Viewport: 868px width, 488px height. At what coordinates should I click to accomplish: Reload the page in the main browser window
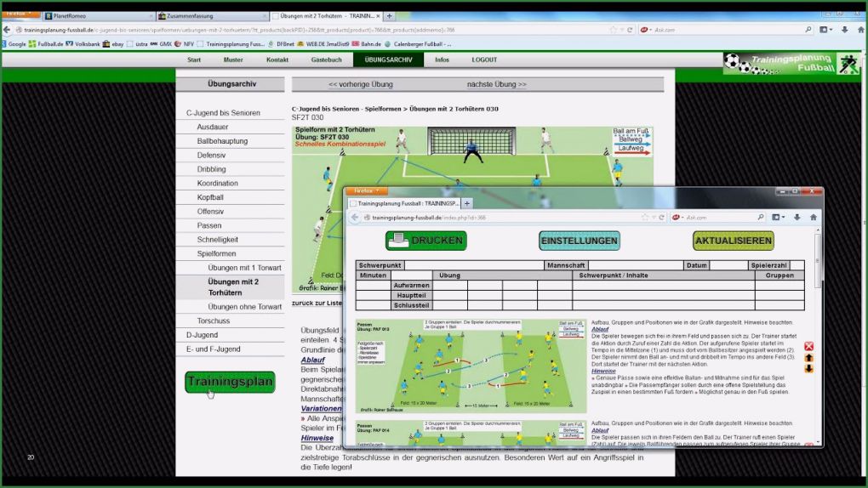630,30
